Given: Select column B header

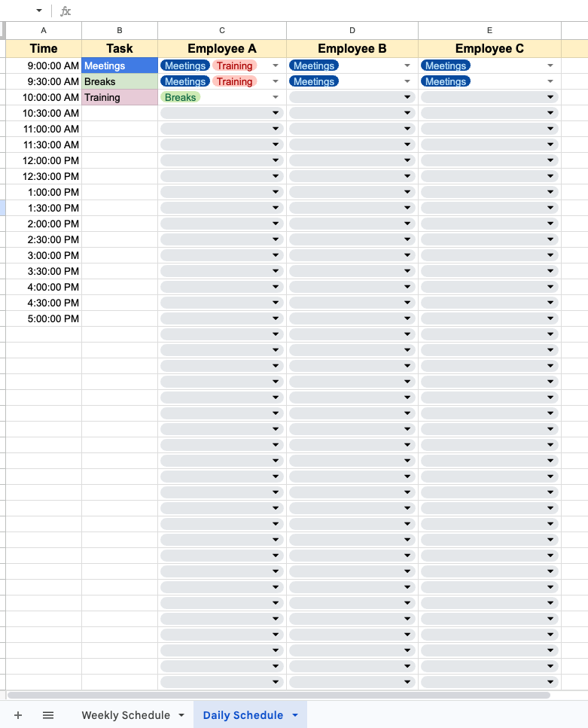Looking at the screenshot, I should coord(120,30).
